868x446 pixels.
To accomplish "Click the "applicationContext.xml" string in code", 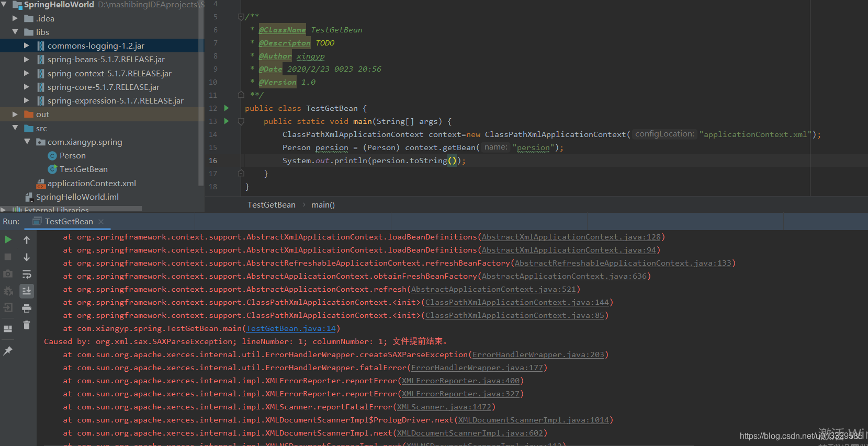I will 755,134.
